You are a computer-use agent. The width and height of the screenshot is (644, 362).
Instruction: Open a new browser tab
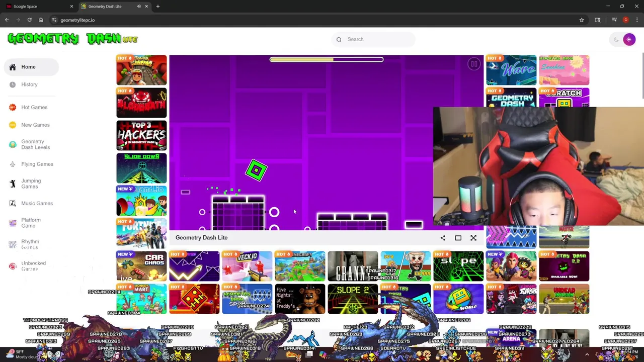pyautogui.click(x=157, y=7)
